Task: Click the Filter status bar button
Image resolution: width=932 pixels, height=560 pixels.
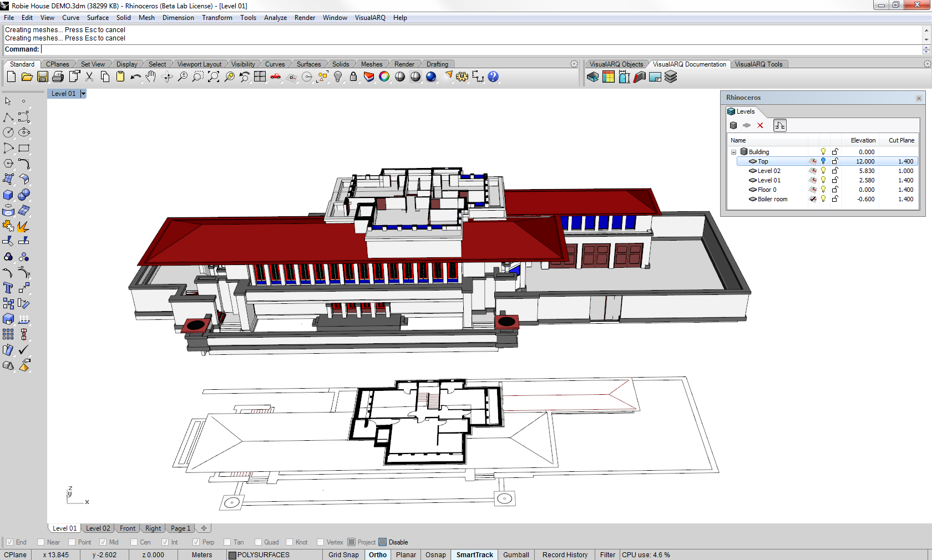Action: click(607, 555)
